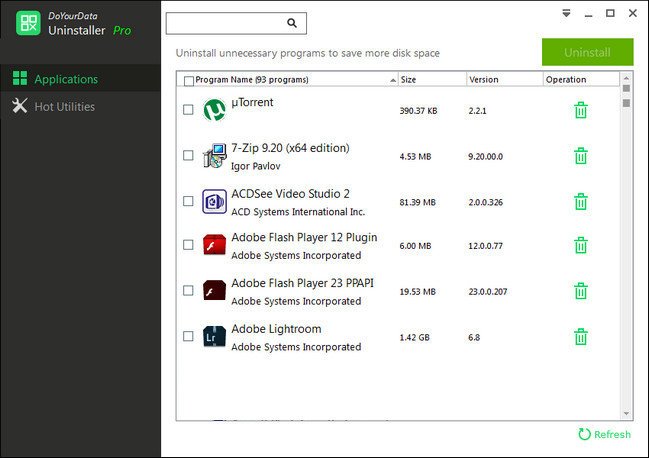Click the green Uninstall button
The height and width of the screenshot is (458, 649).
[587, 52]
